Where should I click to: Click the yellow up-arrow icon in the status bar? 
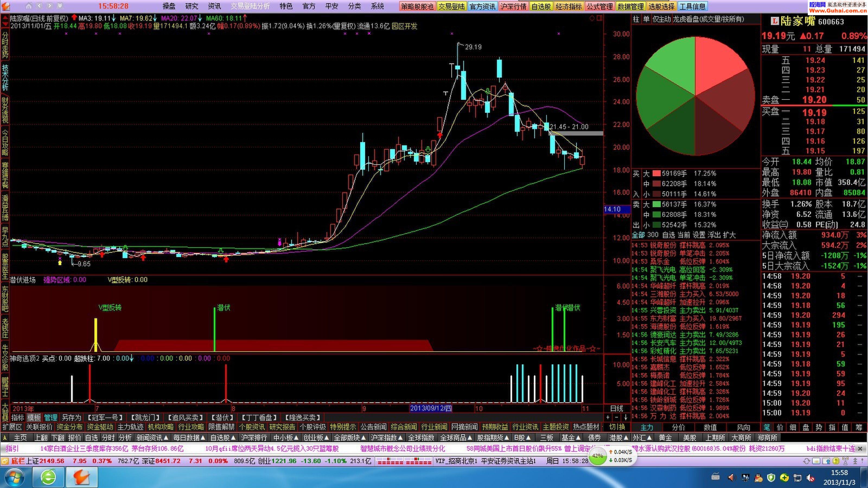[x=836, y=461]
